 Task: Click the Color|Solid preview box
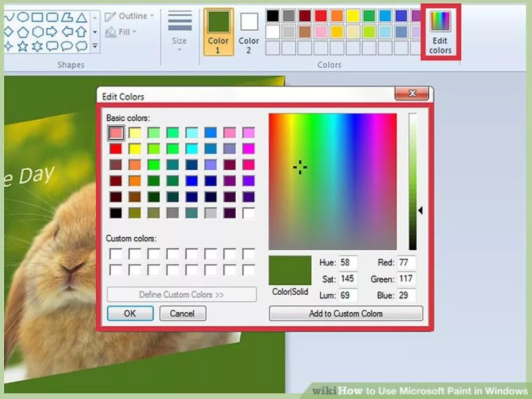point(290,270)
